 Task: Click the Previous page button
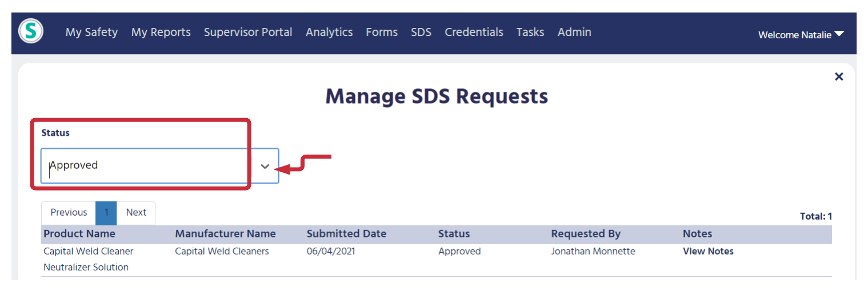(x=69, y=213)
